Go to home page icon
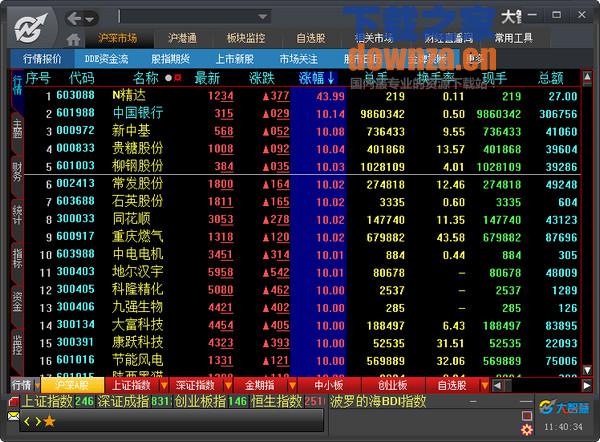The width and height of the screenshot is (600, 442). tap(73, 39)
